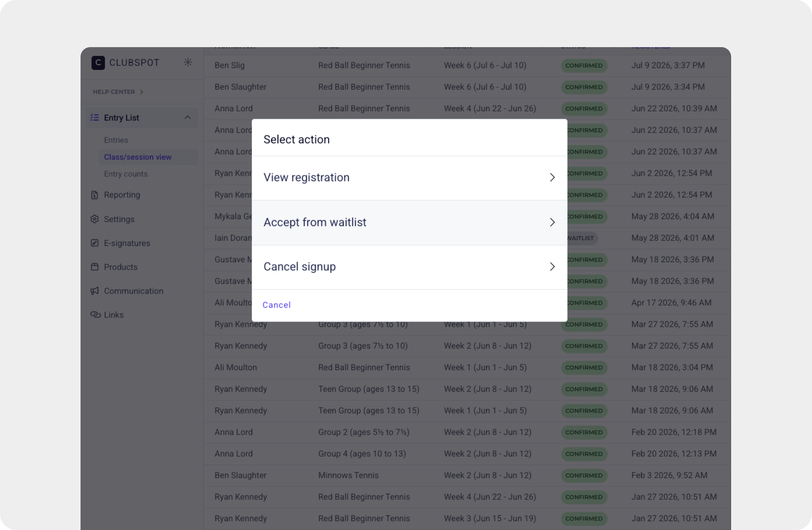The image size is (812, 530).
Task: Open the View registration chevron arrow
Action: tap(552, 177)
